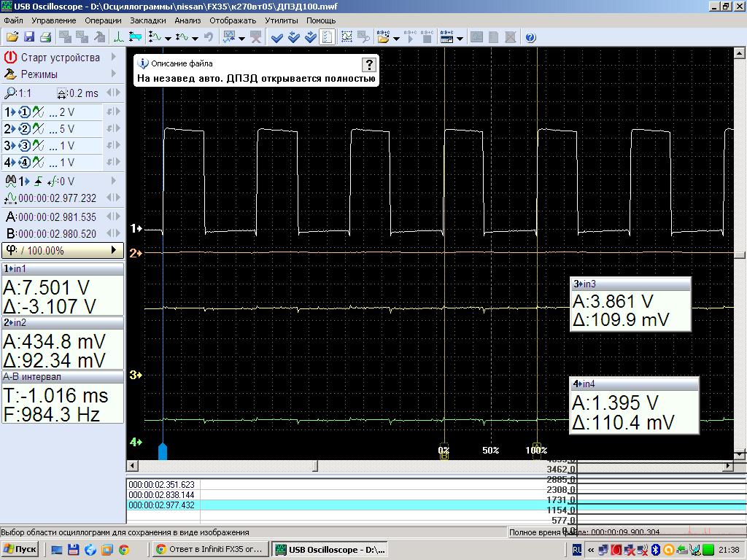Toggle channel 3 input in channel list
Image resolution: width=747 pixels, height=560 pixels.
pos(24,146)
